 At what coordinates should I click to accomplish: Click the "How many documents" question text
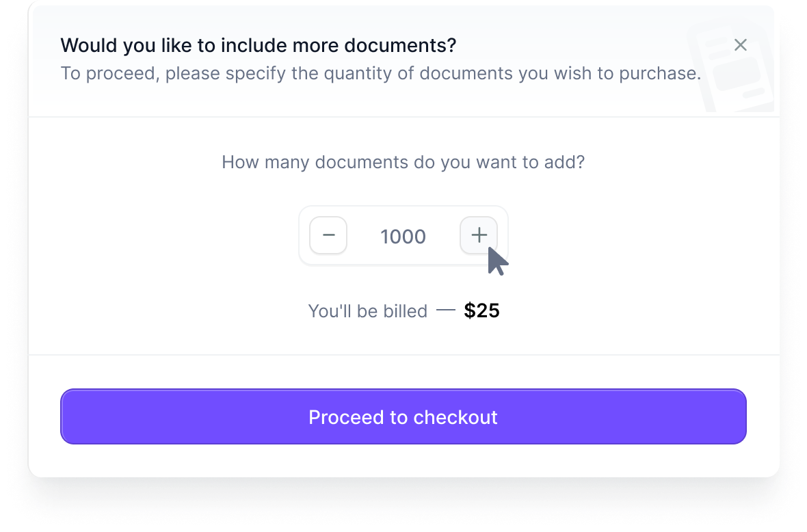click(403, 162)
